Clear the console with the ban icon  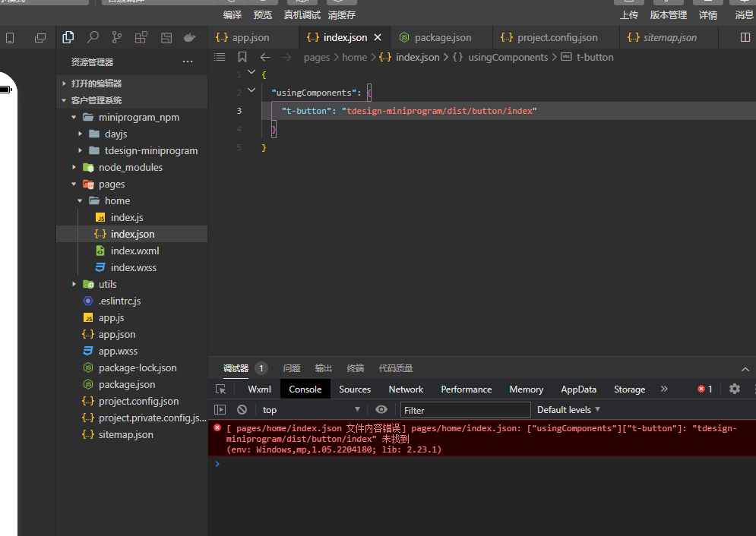pos(242,410)
